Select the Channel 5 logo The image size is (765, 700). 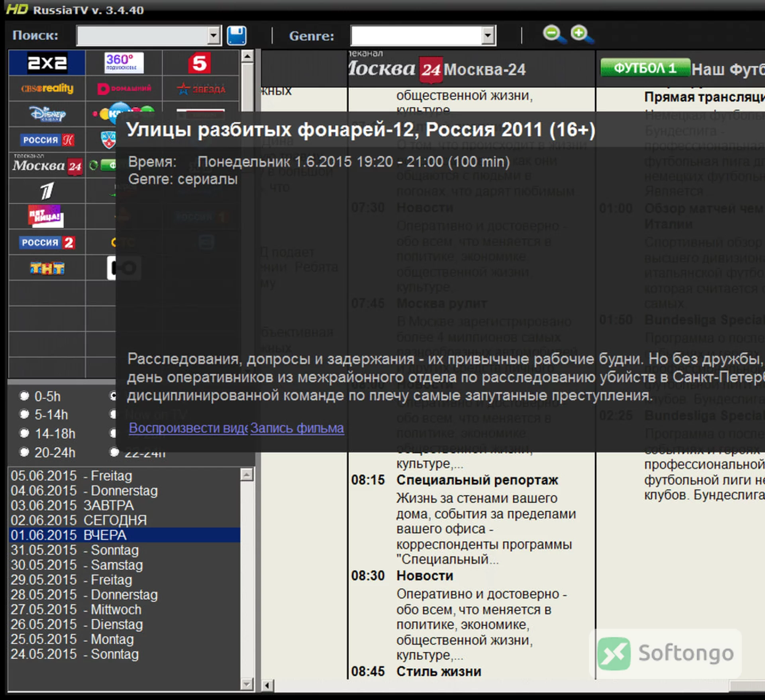click(200, 63)
